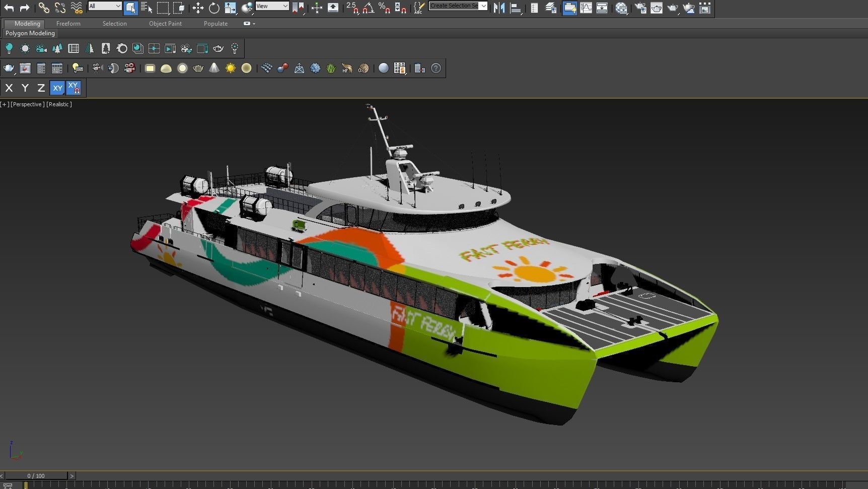Click the Redo arrow icon
Screen dimensions: 868x489
[25, 8]
